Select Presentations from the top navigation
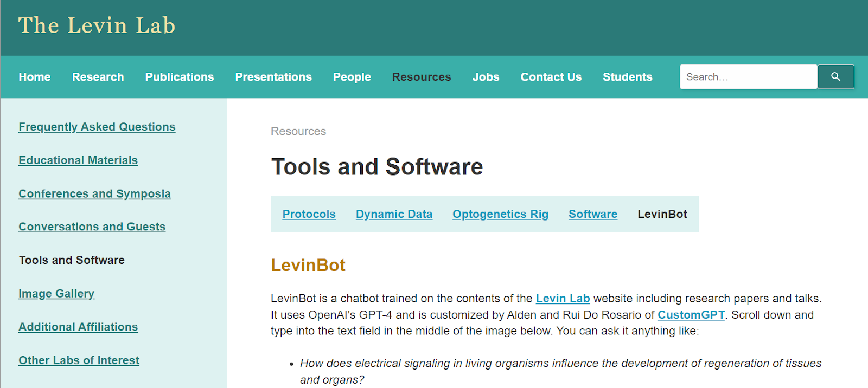This screenshot has height=388, width=868. click(273, 77)
